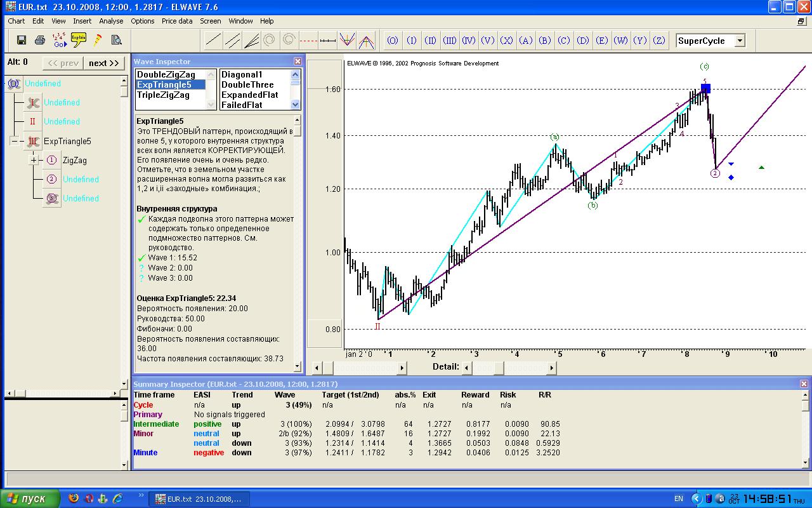Select the black ruler measuring line tool
The image size is (812, 508).
pyautogui.click(x=327, y=41)
